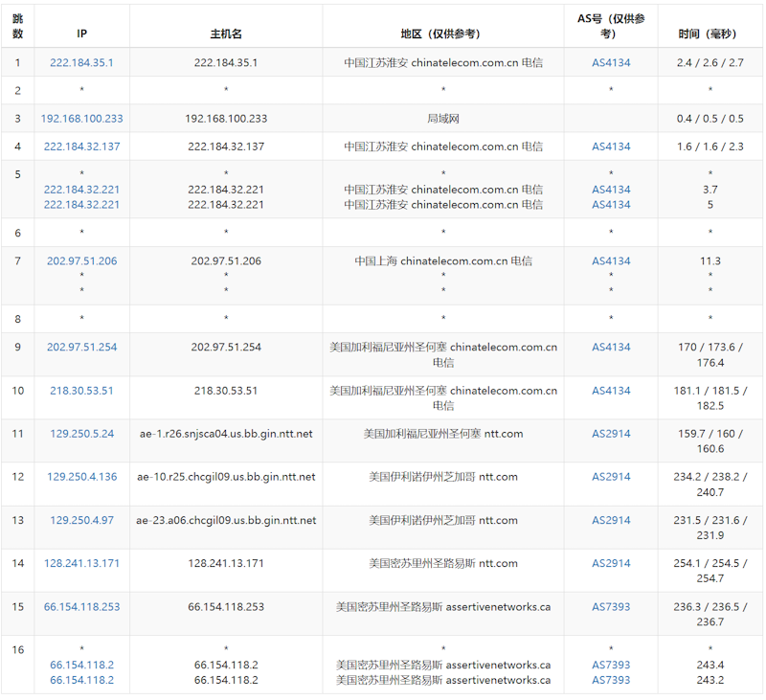Select hostname ae-10.r25.chcgil09.us.bb.gin.ntt.net

point(226,477)
